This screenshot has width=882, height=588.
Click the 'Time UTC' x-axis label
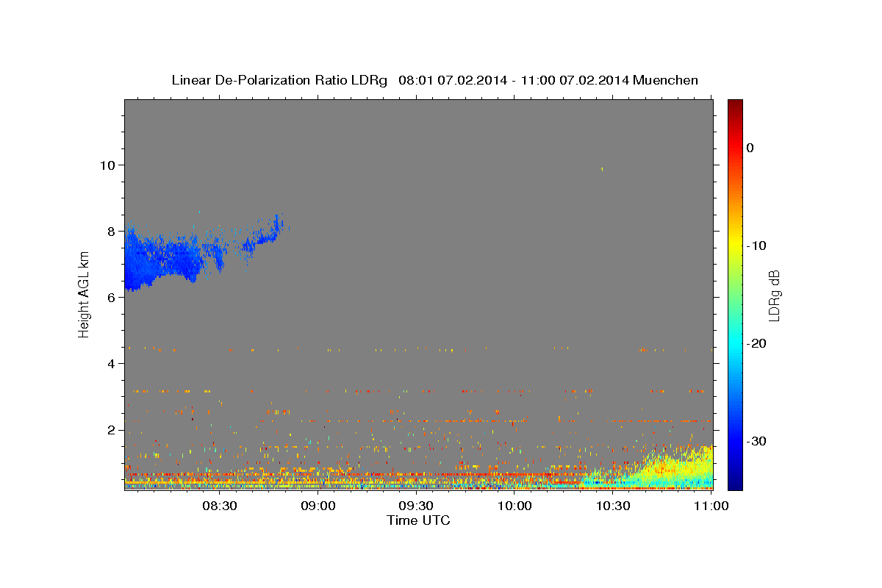point(418,520)
